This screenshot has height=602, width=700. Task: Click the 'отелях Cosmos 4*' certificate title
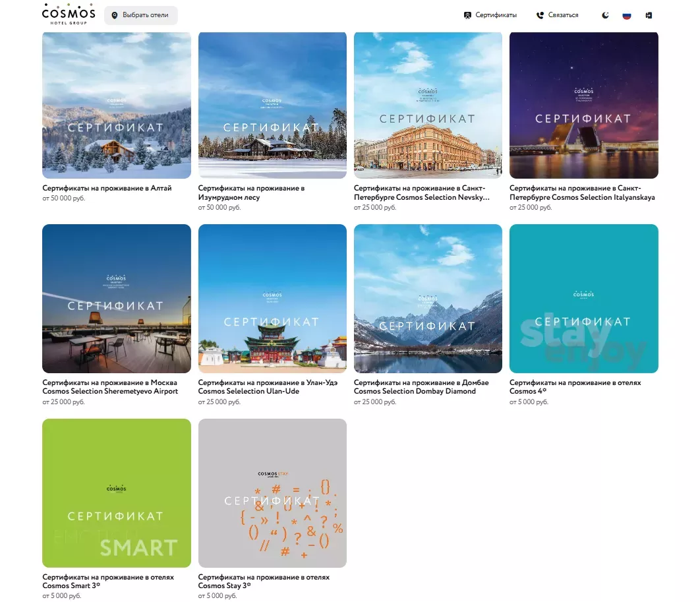pyautogui.click(x=575, y=387)
